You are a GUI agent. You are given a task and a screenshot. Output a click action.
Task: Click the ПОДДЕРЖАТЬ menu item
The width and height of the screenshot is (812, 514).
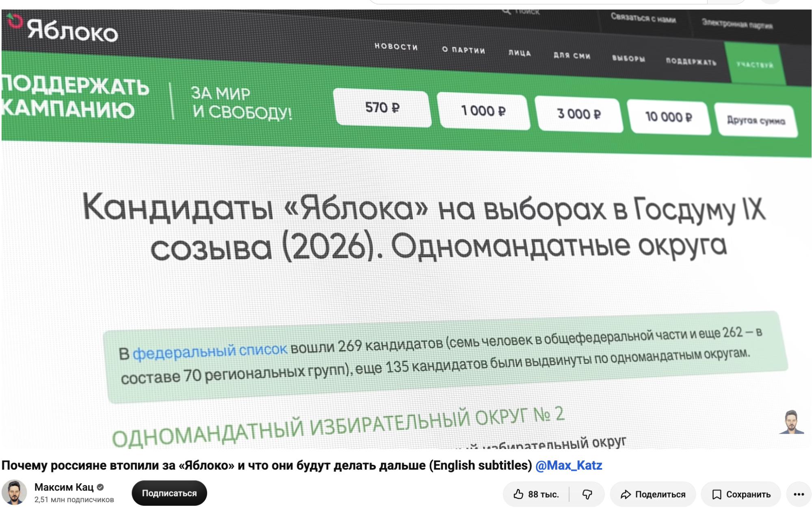[691, 62]
